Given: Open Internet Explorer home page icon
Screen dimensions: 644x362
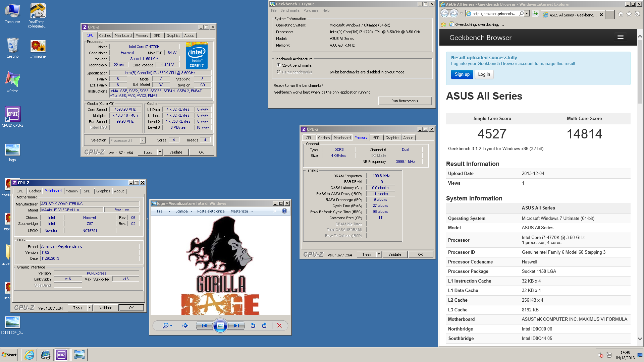Looking at the screenshot, I should (x=621, y=14).
